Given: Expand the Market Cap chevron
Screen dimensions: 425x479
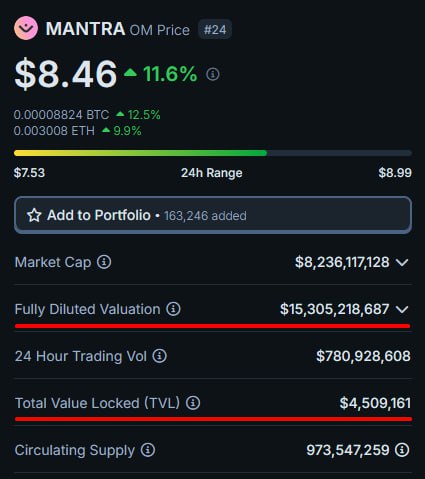Looking at the screenshot, I should click(402, 263).
